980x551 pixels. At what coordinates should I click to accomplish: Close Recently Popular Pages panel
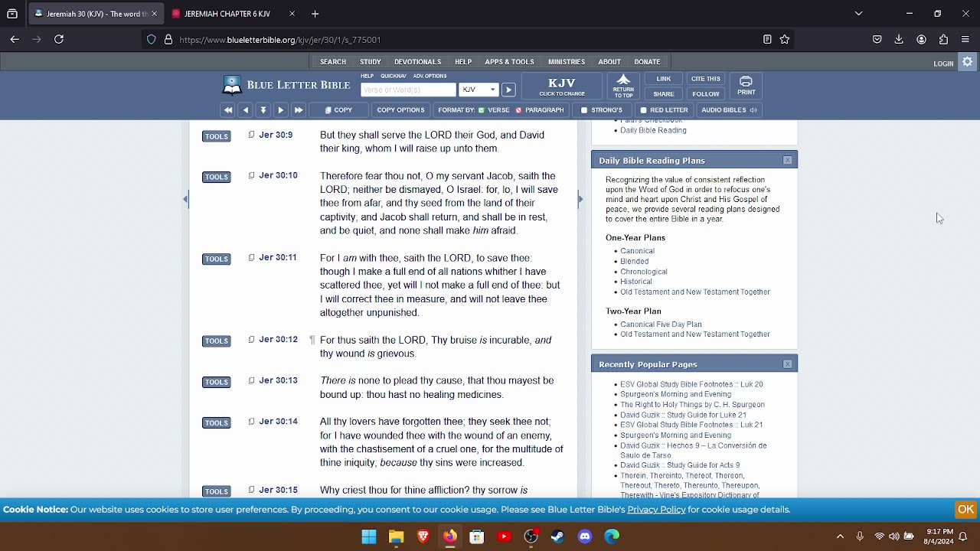point(788,364)
